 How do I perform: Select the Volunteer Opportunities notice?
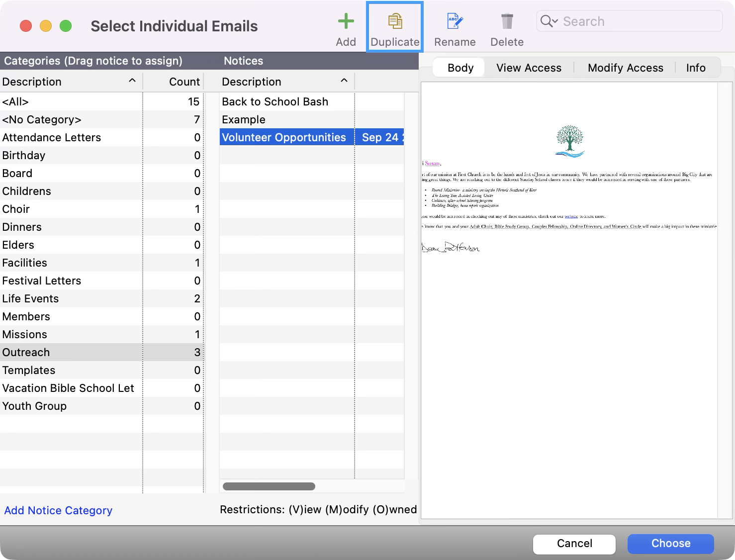[x=312, y=137]
